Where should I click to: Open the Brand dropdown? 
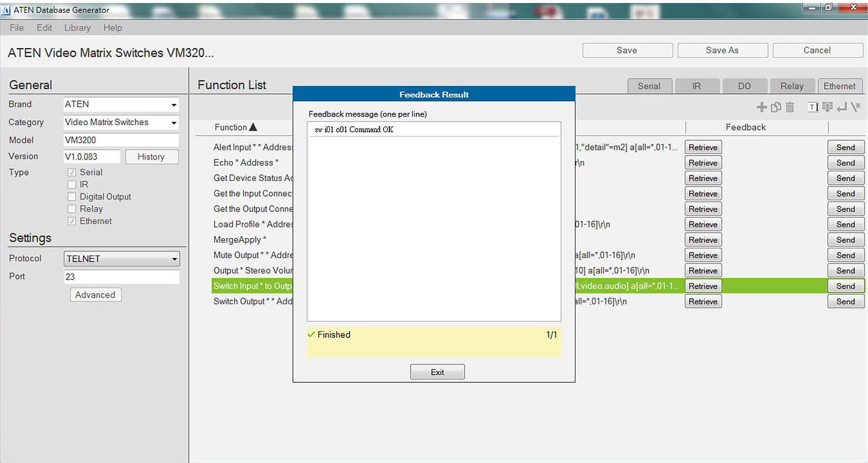point(173,105)
